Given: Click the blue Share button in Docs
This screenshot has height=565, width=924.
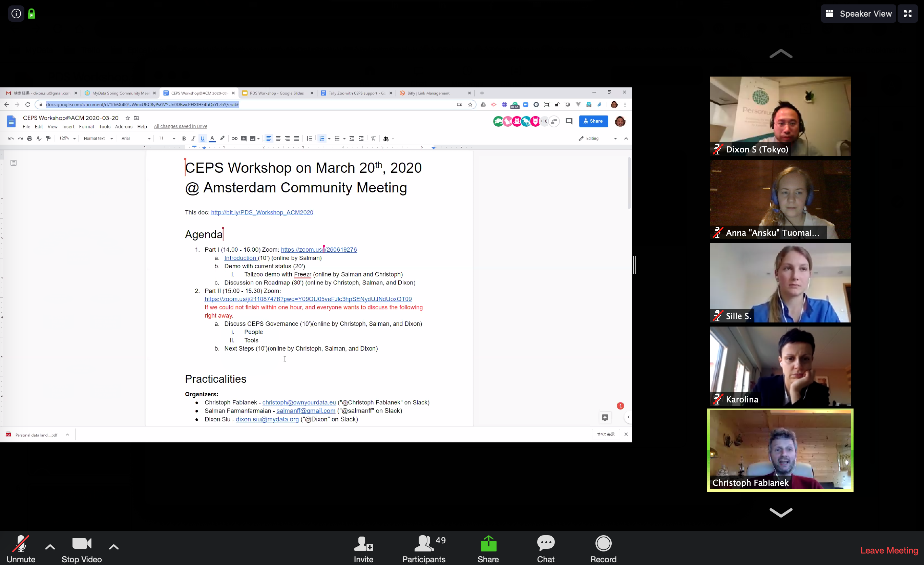Looking at the screenshot, I should click(x=593, y=121).
